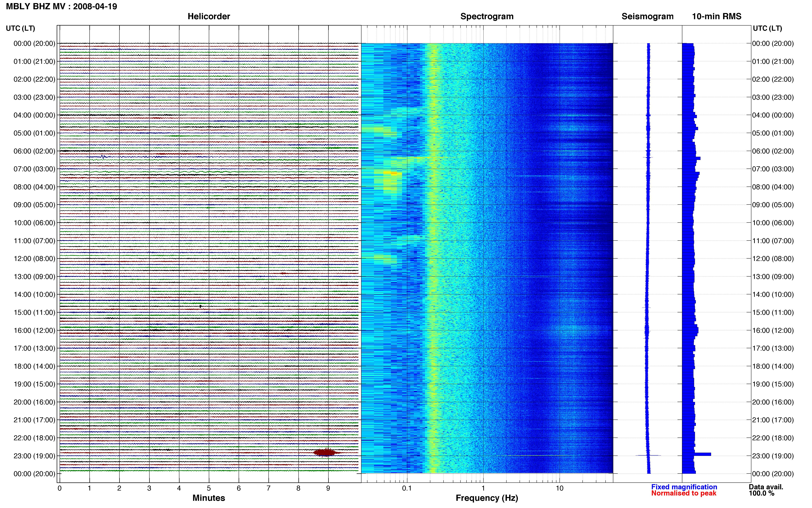
Task: Click left axis label '09:00 (05:00)'
Action: click(34, 205)
